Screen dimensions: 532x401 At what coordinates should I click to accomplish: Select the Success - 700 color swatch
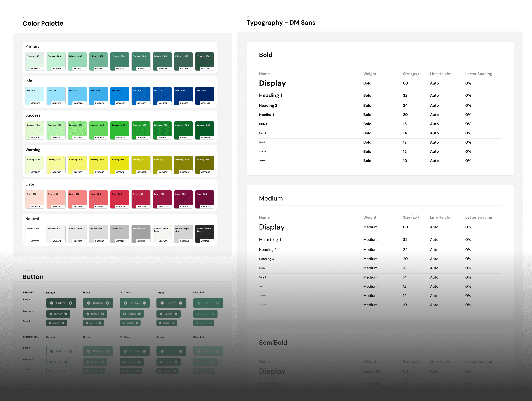(162, 130)
